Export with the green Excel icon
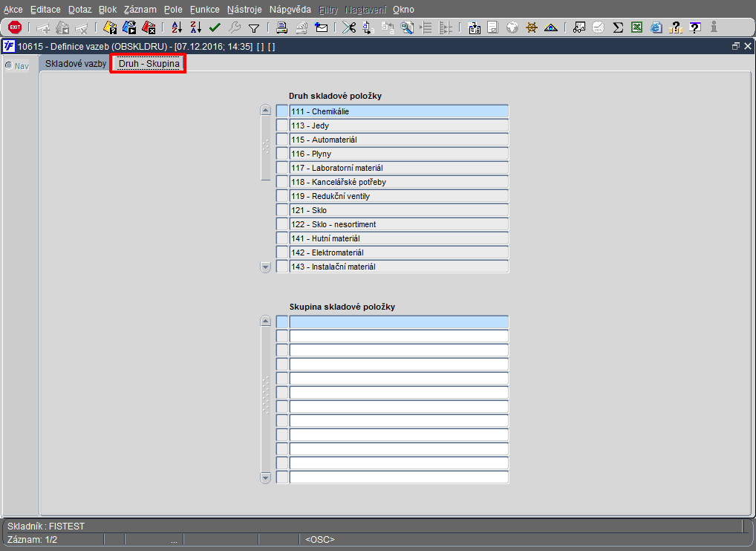The width and height of the screenshot is (756, 551). pos(636,27)
